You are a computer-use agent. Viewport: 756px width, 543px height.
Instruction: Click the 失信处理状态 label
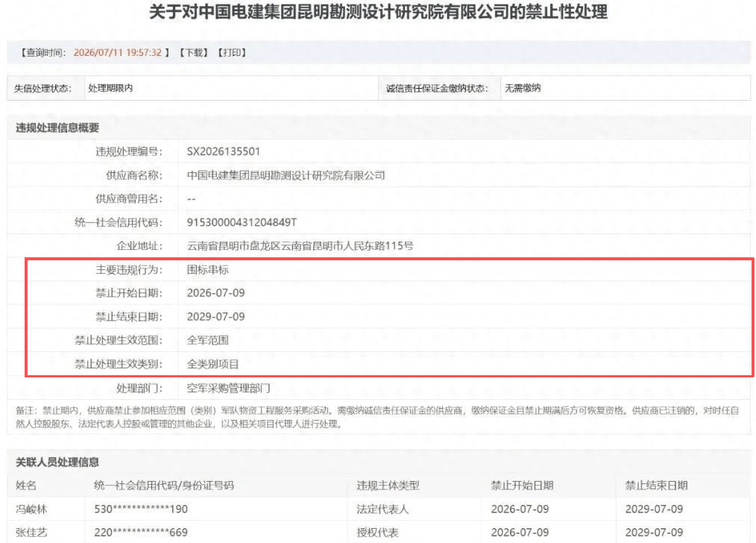pyautogui.click(x=42, y=88)
